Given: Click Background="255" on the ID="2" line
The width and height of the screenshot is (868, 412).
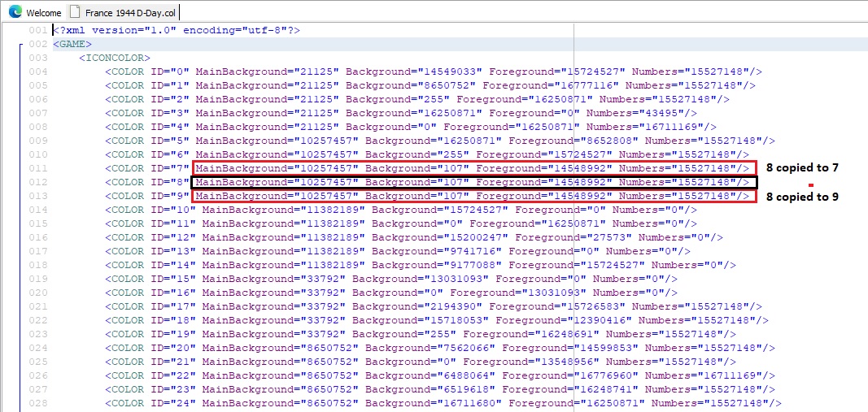Looking at the screenshot, I should click(x=398, y=99).
